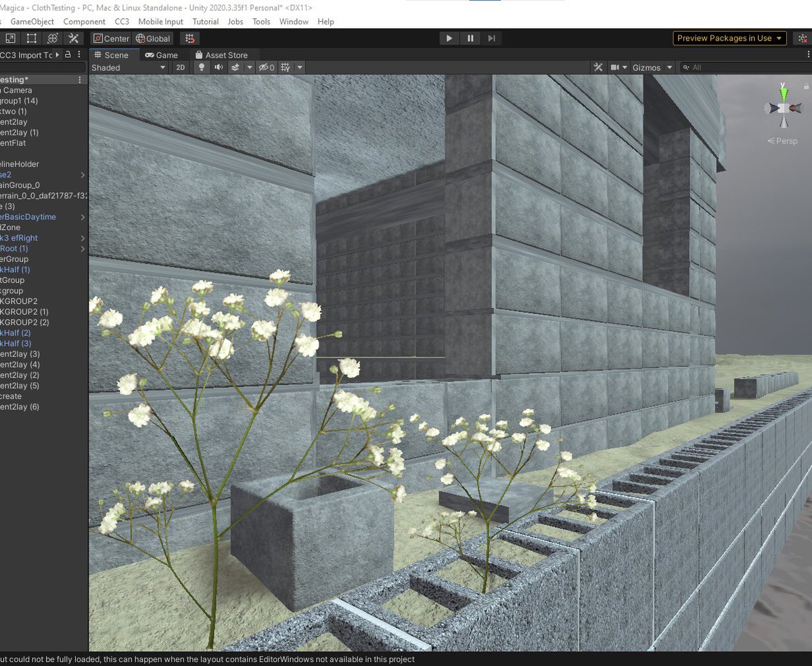Screen dimensions: 812x666
Task: Toggle handle rotation with the Global button
Action: (152, 39)
